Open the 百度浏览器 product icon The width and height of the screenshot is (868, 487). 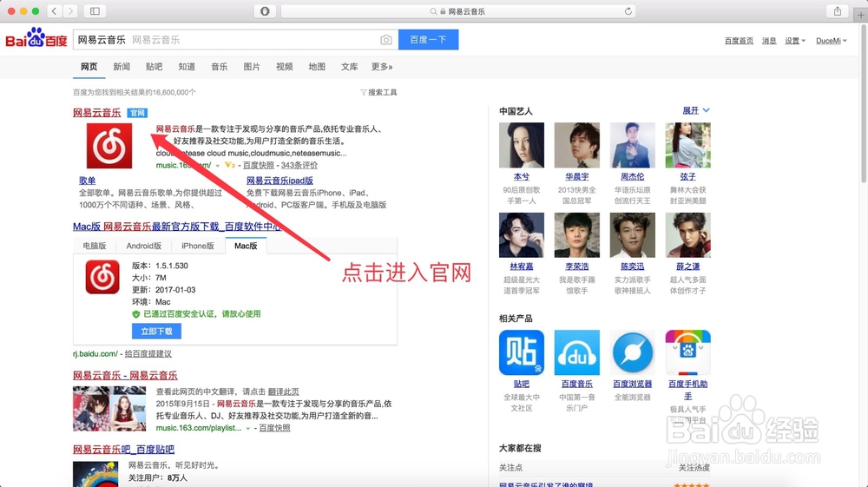pyautogui.click(x=632, y=352)
